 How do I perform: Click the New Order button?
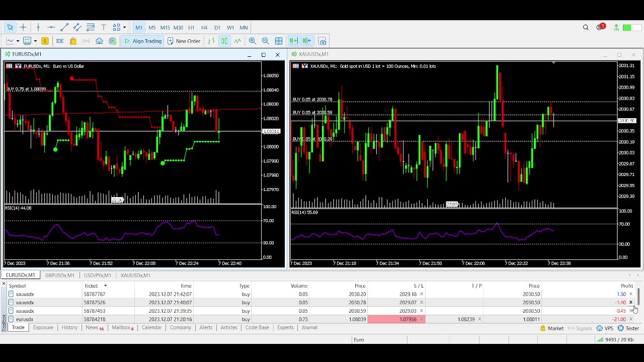coord(184,41)
